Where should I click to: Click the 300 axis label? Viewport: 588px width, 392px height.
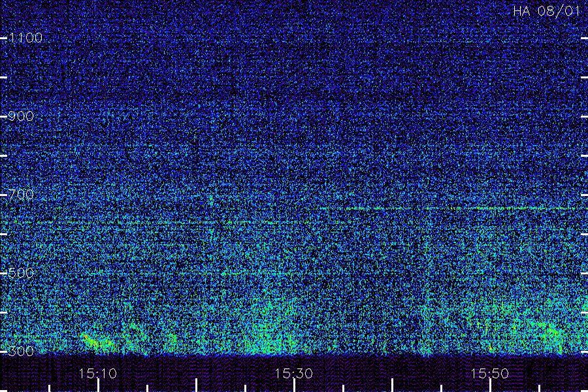pyautogui.click(x=21, y=351)
